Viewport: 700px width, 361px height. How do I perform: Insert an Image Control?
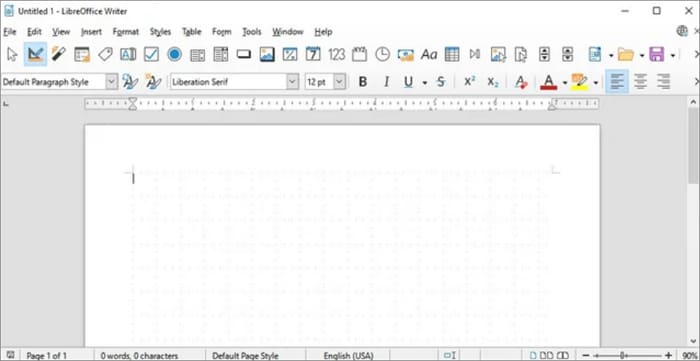(498, 54)
